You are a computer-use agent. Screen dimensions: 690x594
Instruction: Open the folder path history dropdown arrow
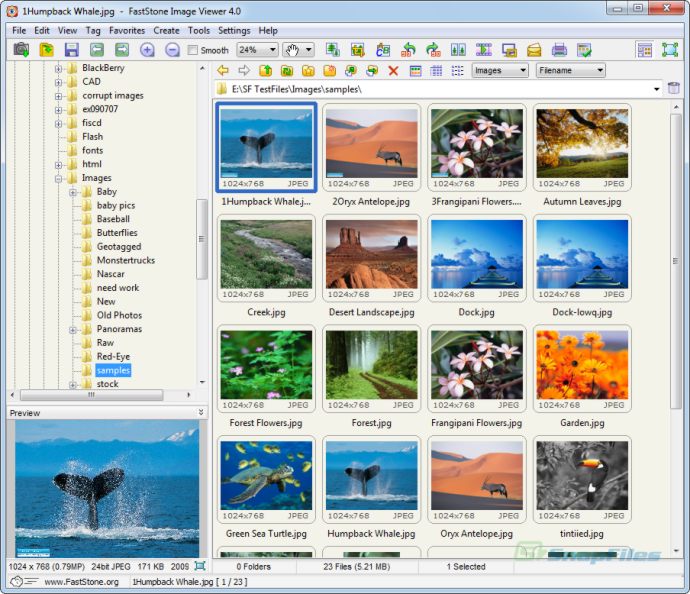pyautogui.click(x=657, y=89)
